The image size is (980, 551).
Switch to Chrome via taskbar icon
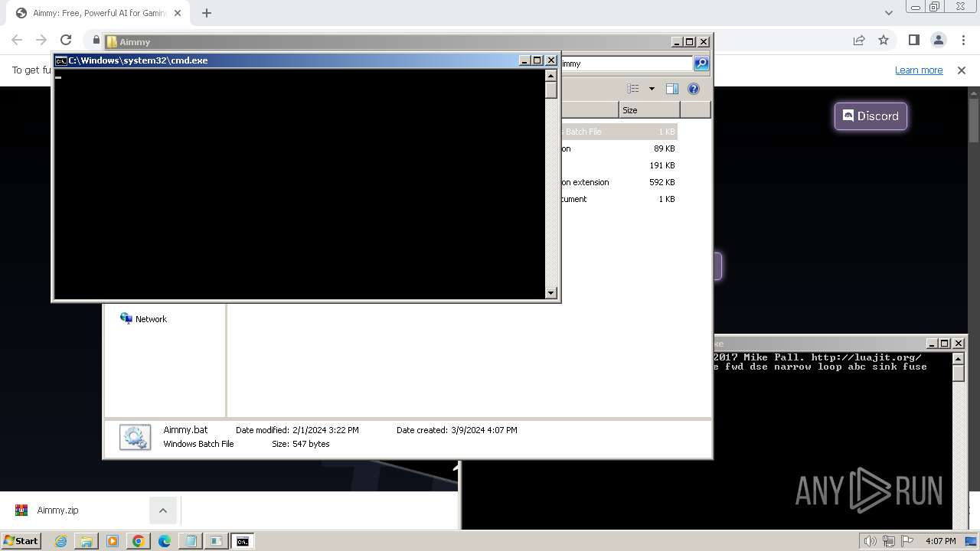coord(139,541)
